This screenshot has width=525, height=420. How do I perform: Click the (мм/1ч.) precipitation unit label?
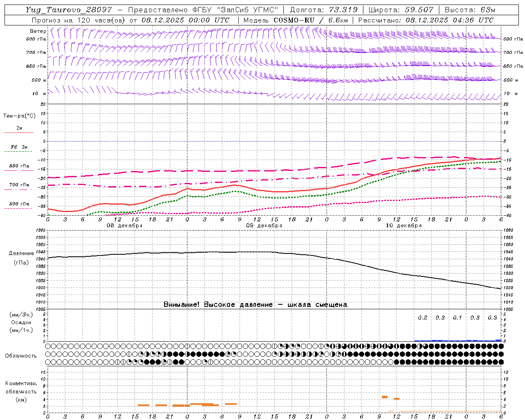click(21, 330)
